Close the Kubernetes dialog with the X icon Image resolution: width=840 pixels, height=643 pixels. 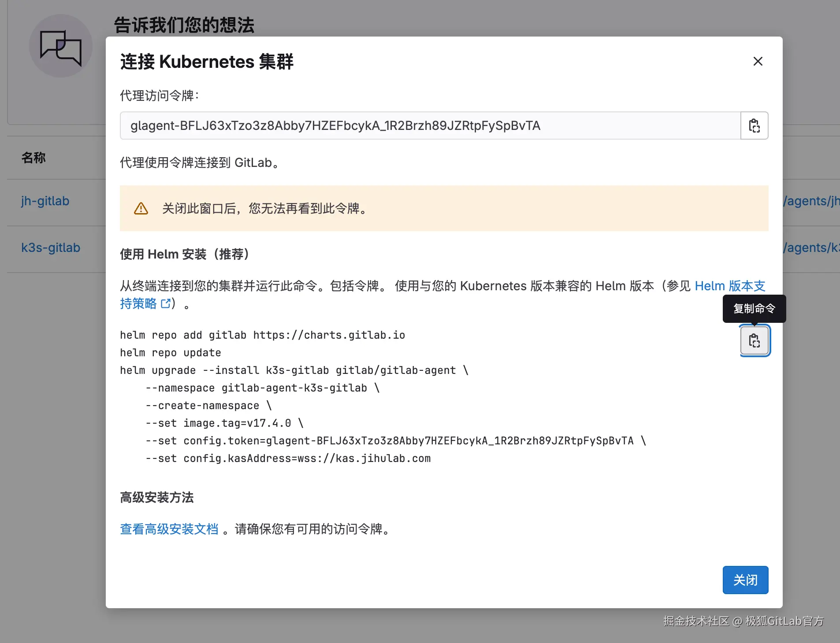758,61
